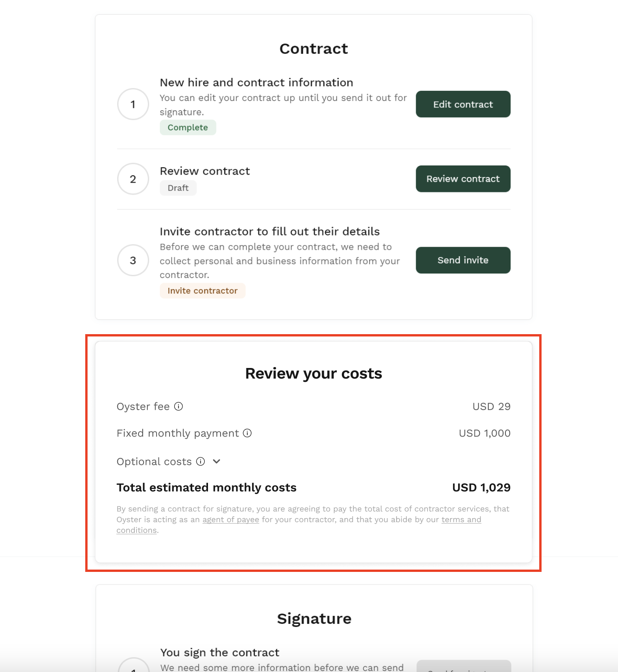Click the Edit contract button
618x672 pixels.
[x=463, y=104]
